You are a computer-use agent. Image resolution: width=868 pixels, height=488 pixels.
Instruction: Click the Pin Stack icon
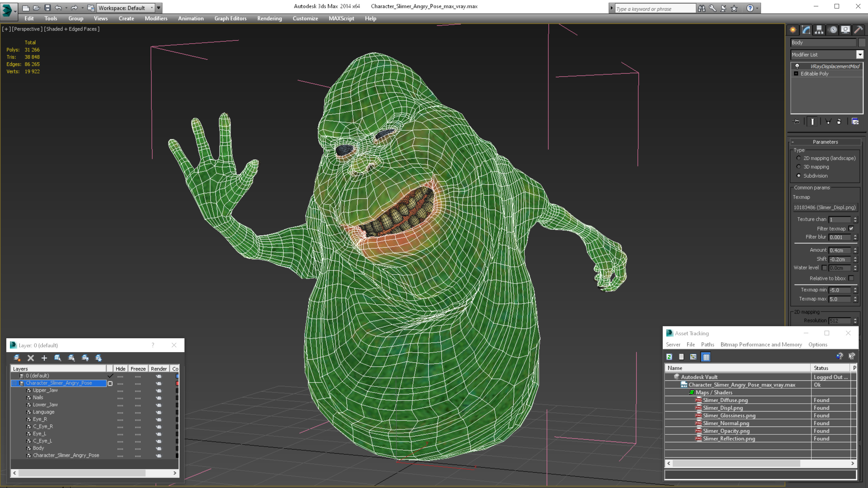click(797, 121)
